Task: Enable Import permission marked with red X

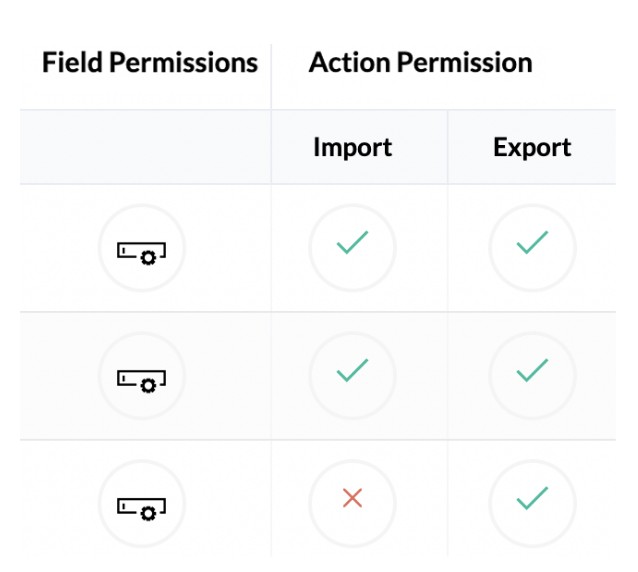Action: click(x=352, y=498)
